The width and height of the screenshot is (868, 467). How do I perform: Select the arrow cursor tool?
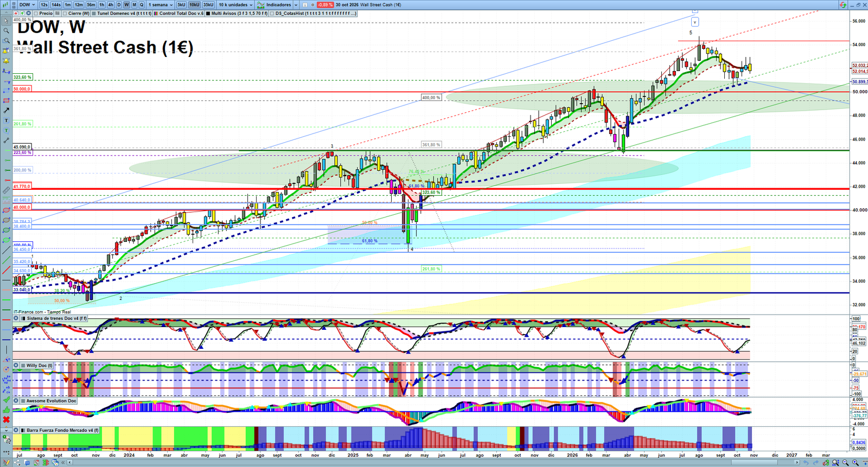pos(6,21)
